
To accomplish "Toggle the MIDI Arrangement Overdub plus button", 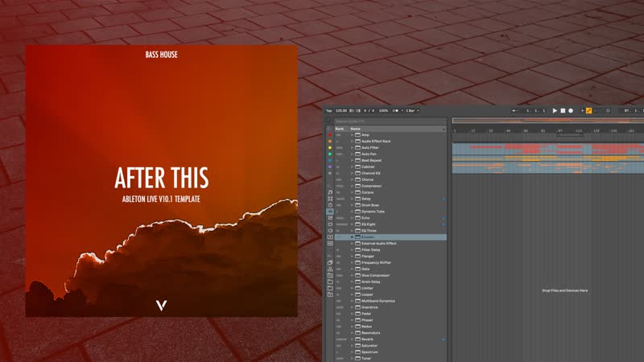I will point(582,110).
